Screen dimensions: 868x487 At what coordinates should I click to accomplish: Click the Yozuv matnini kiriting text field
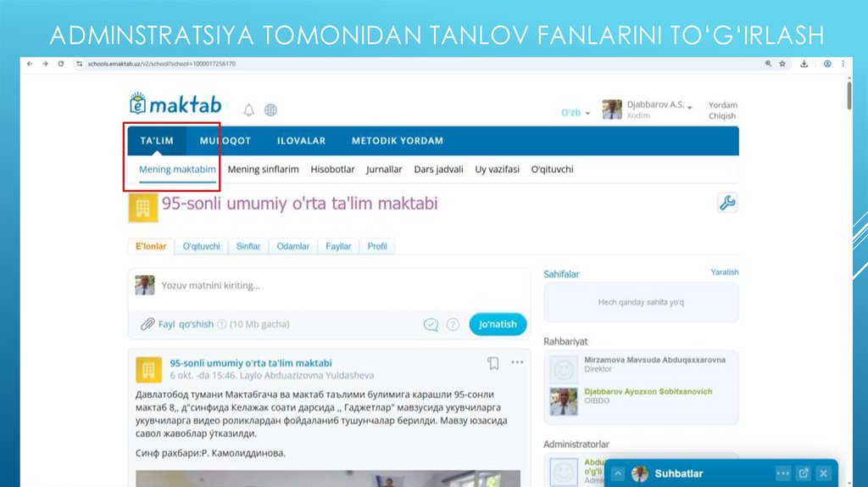tap(329, 286)
